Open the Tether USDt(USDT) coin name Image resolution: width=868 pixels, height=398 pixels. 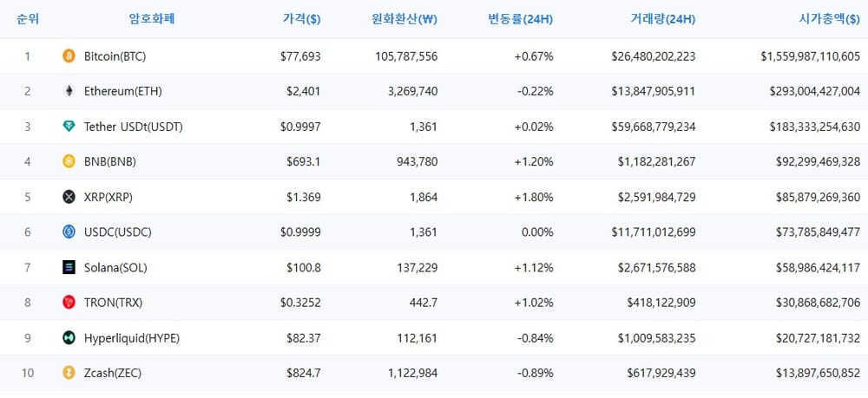pyautogui.click(x=134, y=127)
